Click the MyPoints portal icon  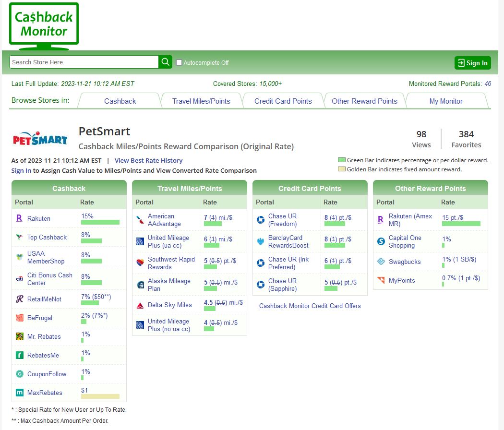pos(381,280)
